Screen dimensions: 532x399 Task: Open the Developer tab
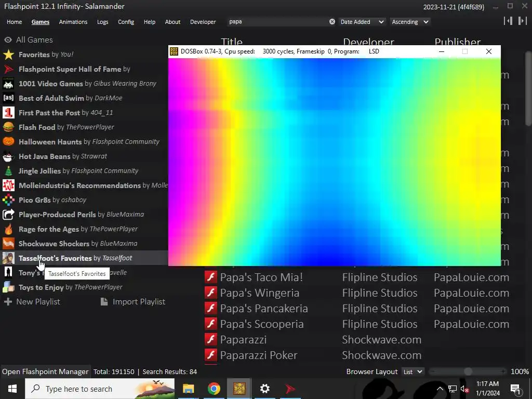click(203, 22)
